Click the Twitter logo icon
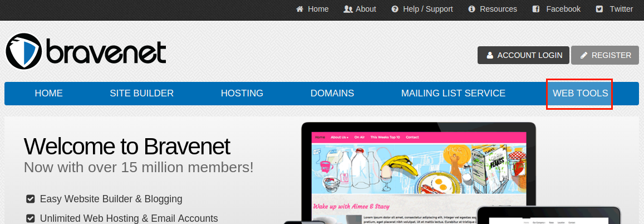The width and height of the screenshot is (644, 224). click(599, 9)
